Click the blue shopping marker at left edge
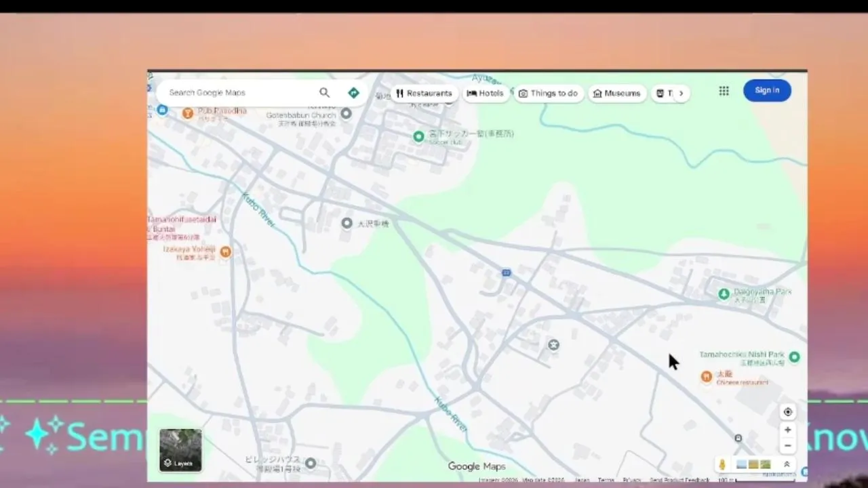Screen dimensions: 868x488 161,110
